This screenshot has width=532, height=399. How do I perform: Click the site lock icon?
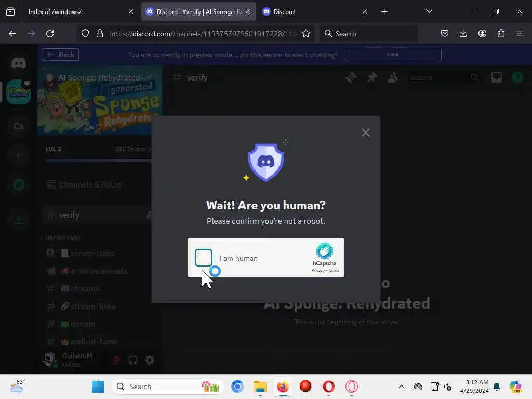coord(99,34)
